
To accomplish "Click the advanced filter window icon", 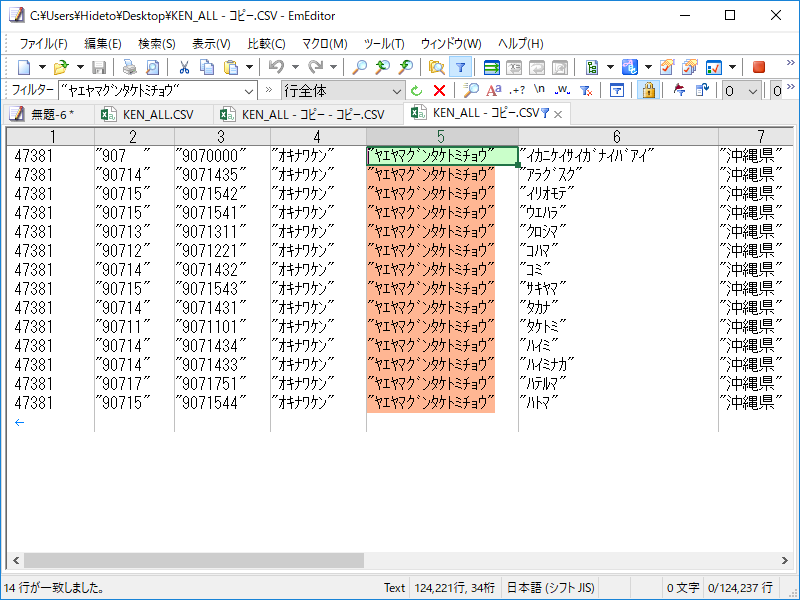I will [616, 91].
